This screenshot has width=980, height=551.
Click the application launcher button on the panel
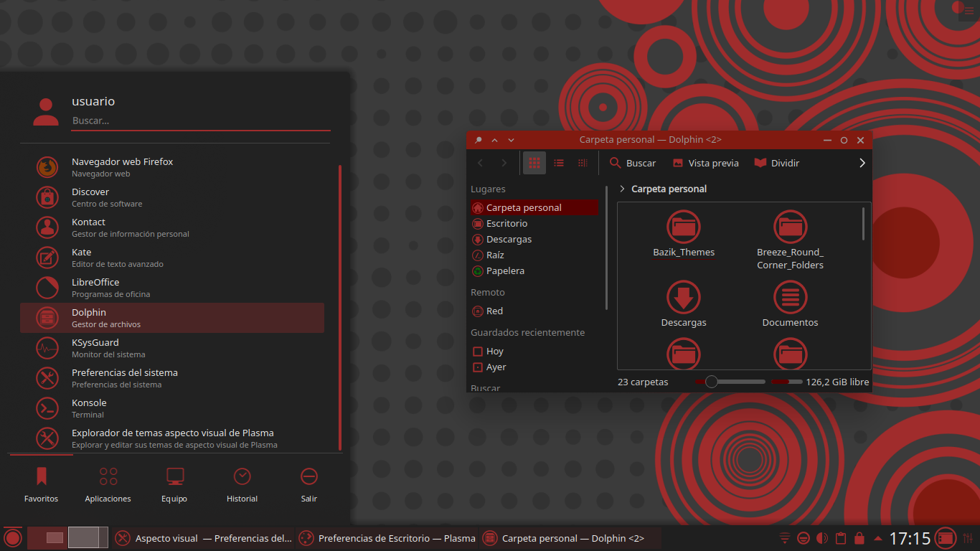pyautogui.click(x=13, y=537)
